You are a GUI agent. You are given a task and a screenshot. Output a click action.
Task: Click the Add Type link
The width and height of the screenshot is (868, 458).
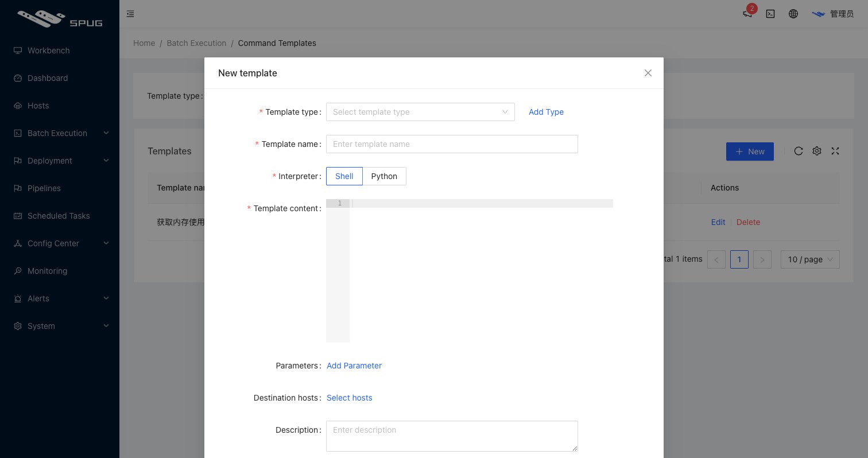tap(546, 112)
